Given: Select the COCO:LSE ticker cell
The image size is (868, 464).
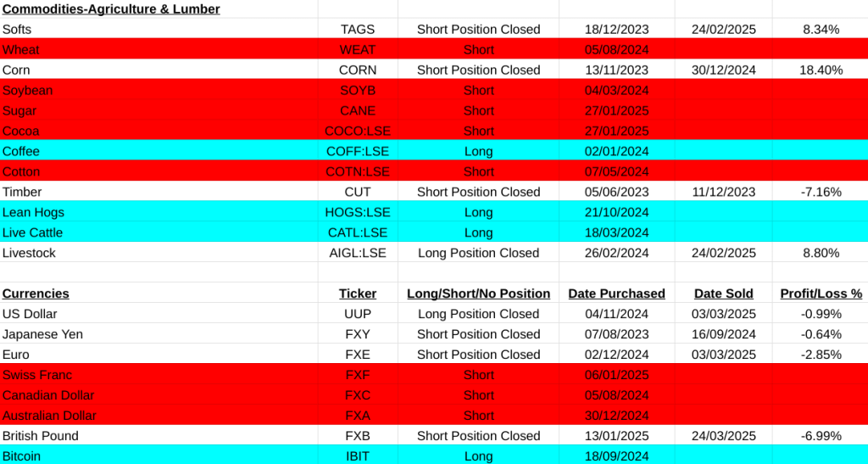Looking at the screenshot, I should point(357,131).
